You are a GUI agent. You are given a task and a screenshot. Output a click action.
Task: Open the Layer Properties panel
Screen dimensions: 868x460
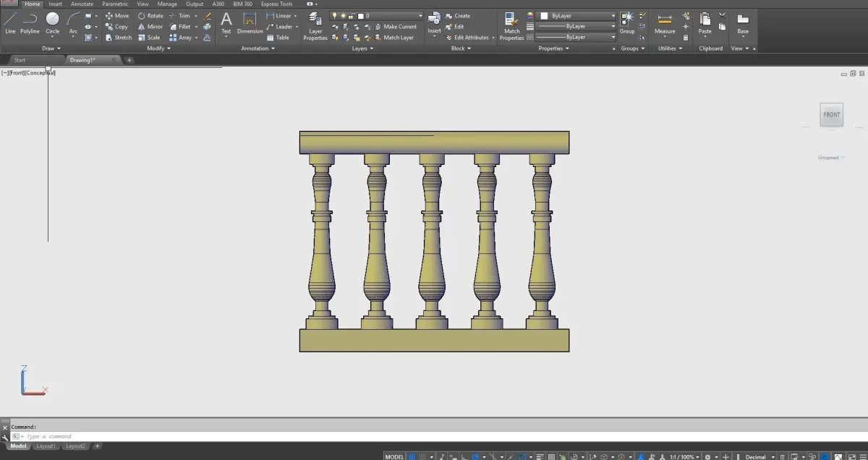(315, 25)
